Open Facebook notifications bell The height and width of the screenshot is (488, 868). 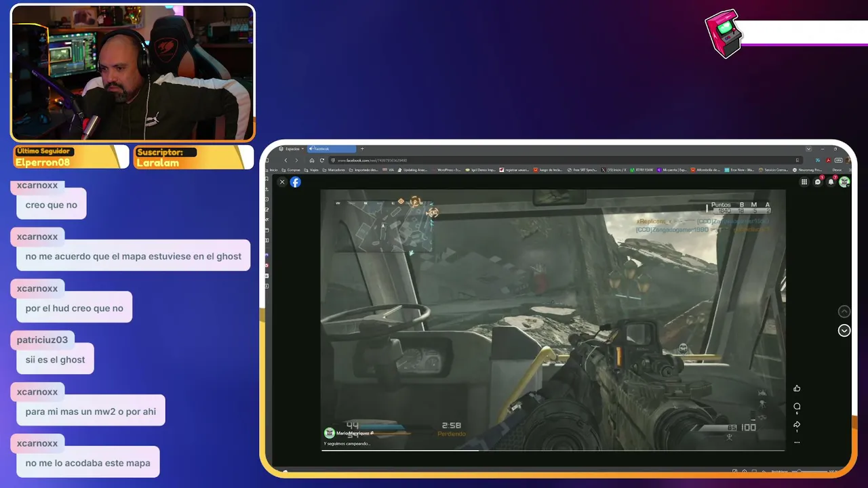tap(831, 182)
